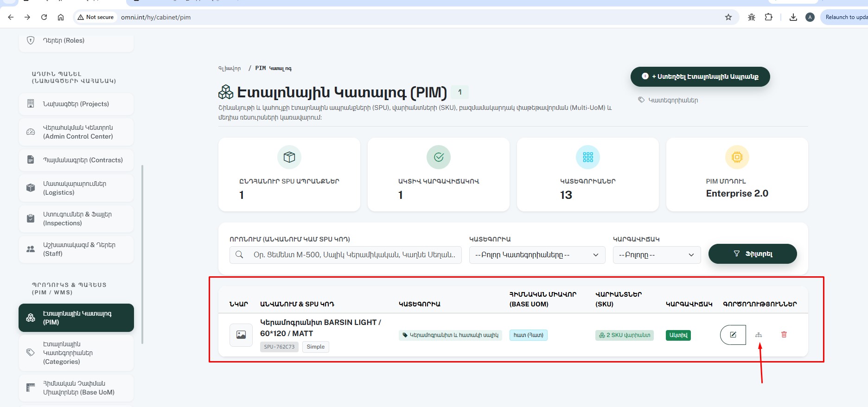The image size is (868, 407).
Task: Click the 2 SKU variants badge
Action: (625, 335)
